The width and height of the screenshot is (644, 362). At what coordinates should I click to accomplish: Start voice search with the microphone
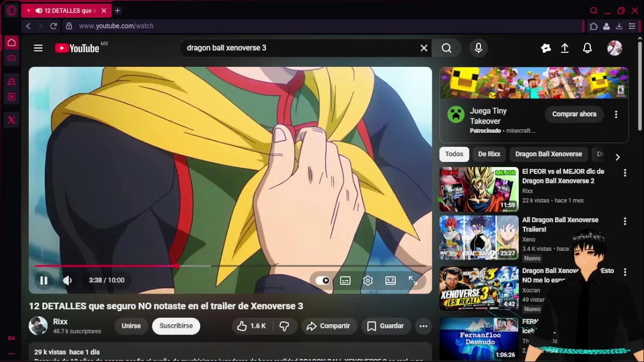[x=478, y=48]
